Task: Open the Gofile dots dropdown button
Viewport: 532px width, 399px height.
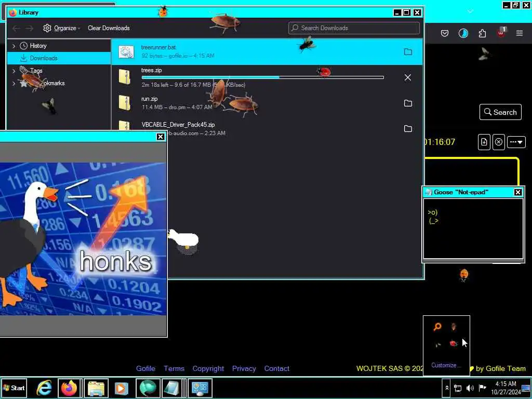Action: tap(516, 142)
